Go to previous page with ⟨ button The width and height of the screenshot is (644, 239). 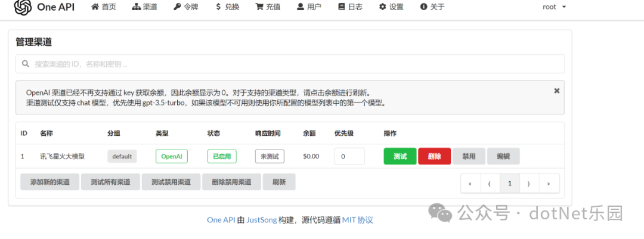click(490, 184)
